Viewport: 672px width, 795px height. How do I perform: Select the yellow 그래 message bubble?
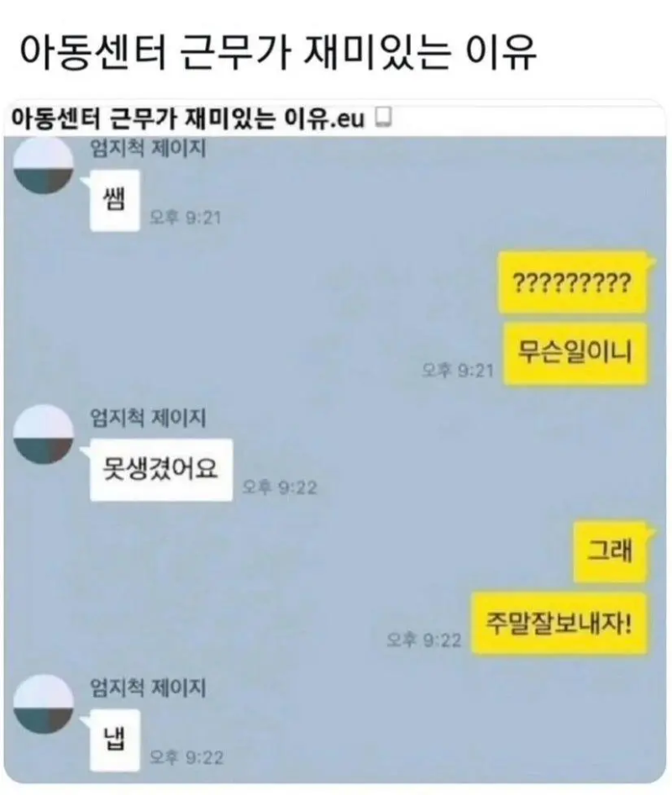611,551
